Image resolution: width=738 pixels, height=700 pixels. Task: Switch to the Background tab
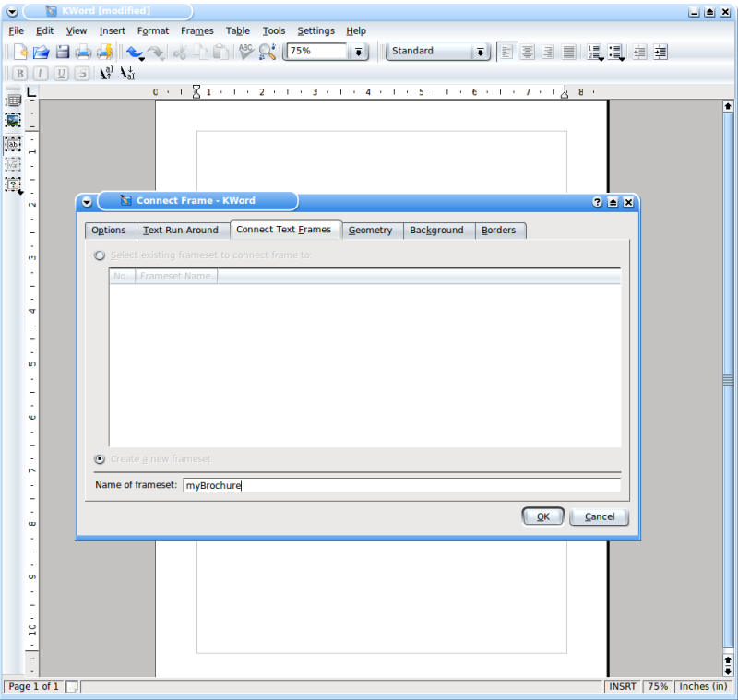[x=436, y=230]
